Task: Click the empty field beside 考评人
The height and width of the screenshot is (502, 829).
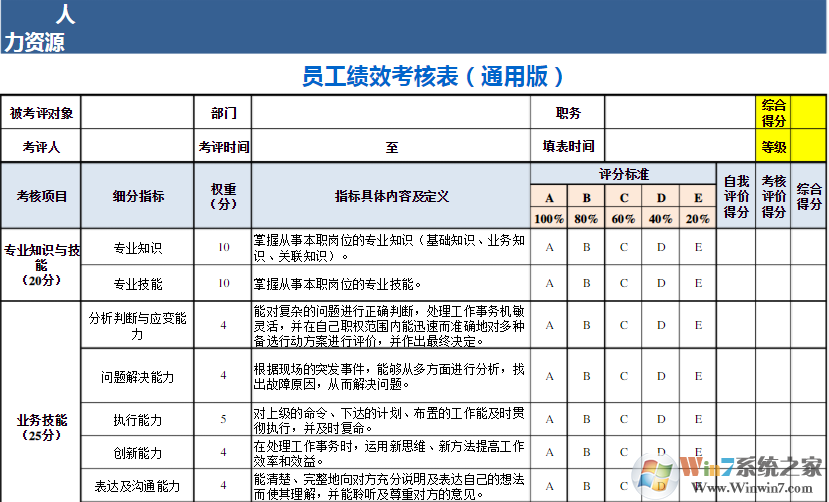Action: tap(137, 146)
